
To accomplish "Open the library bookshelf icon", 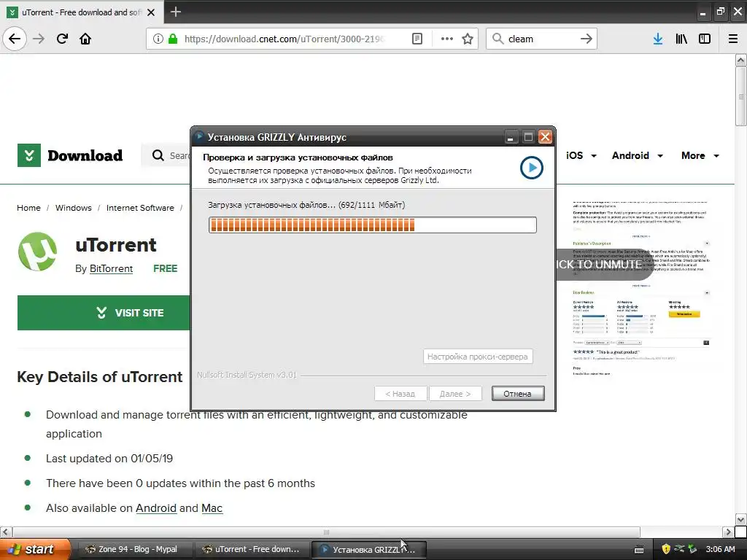I will pyautogui.click(x=681, y=39).
